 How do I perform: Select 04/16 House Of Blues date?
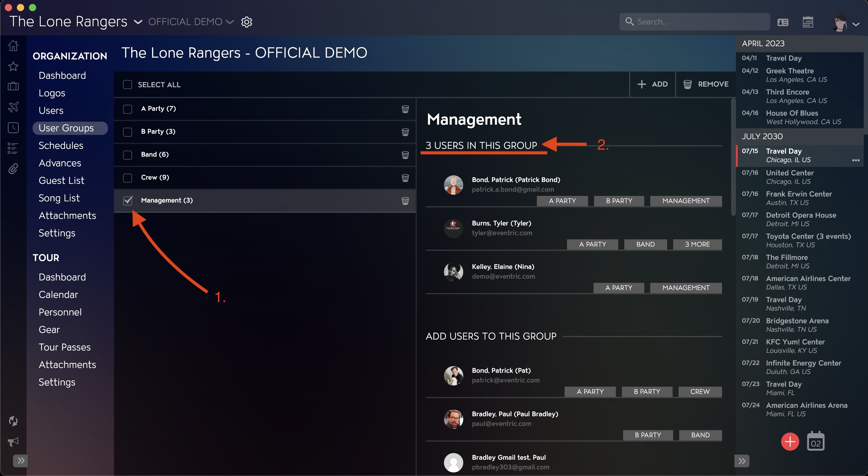point(800,117)
